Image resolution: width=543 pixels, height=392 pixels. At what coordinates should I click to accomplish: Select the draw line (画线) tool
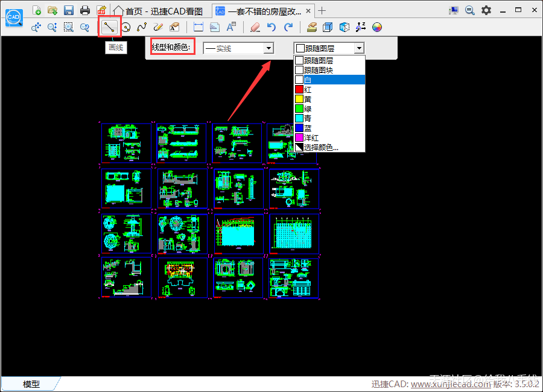coord(109,27)
